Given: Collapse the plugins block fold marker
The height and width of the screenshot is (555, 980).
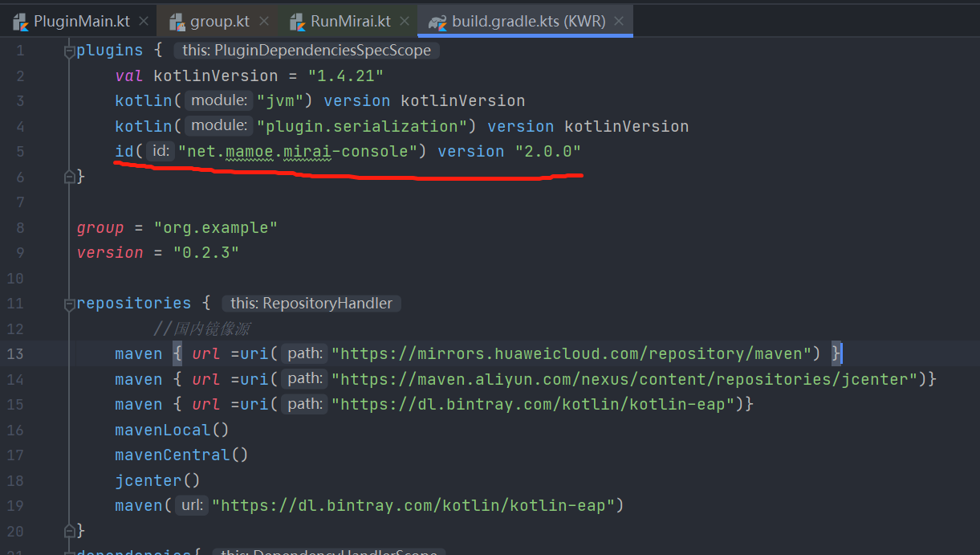Looking at the screenshot, I should pos(70,51).
